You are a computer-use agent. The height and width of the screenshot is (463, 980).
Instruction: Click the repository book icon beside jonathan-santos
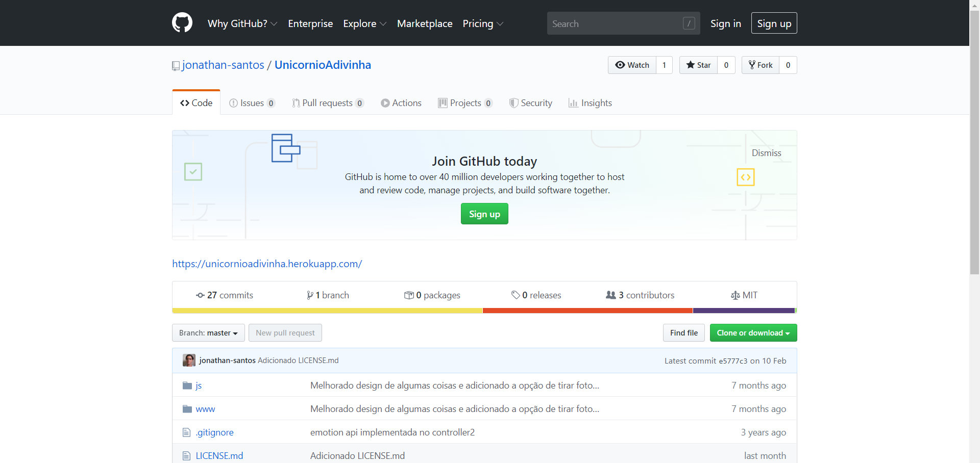pyautogui.click(x=176, y=66)
